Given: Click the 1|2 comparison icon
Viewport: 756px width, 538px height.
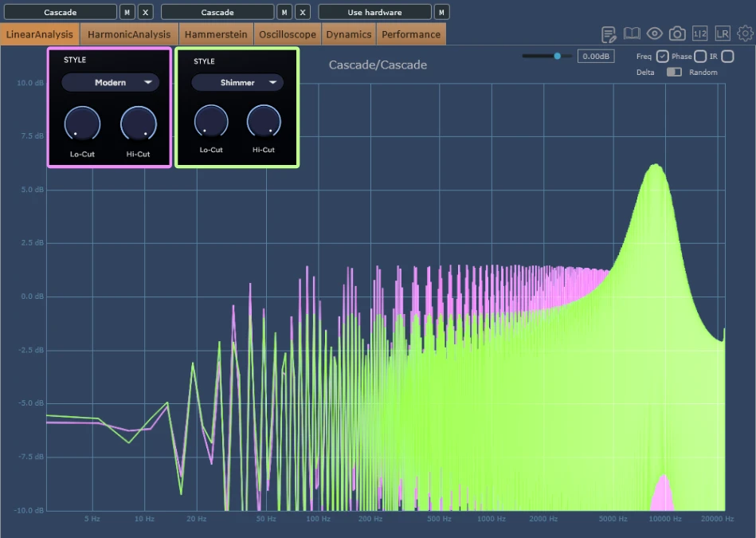Looking at the screenshot, I should point(701,33).
